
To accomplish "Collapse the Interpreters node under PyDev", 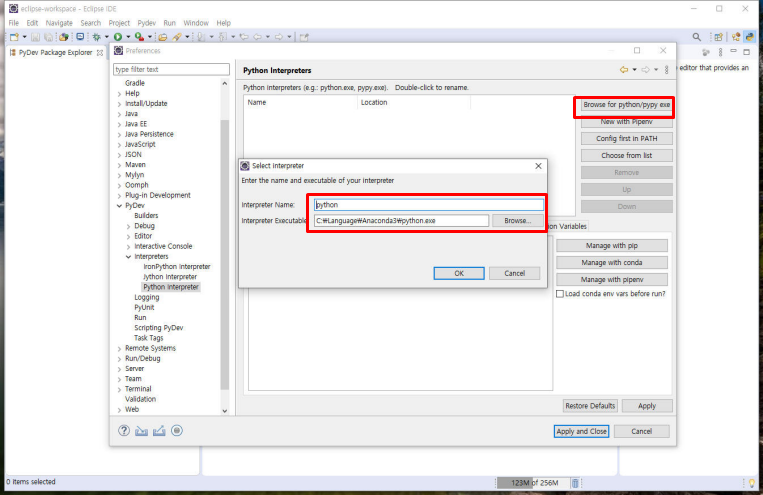I will (x=128, y=257).
